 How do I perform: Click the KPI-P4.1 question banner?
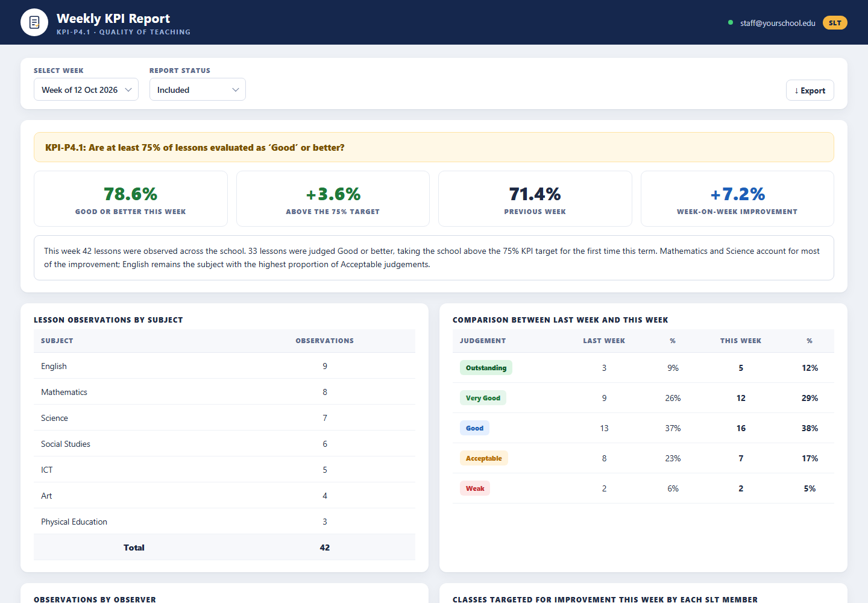[434, 147]
